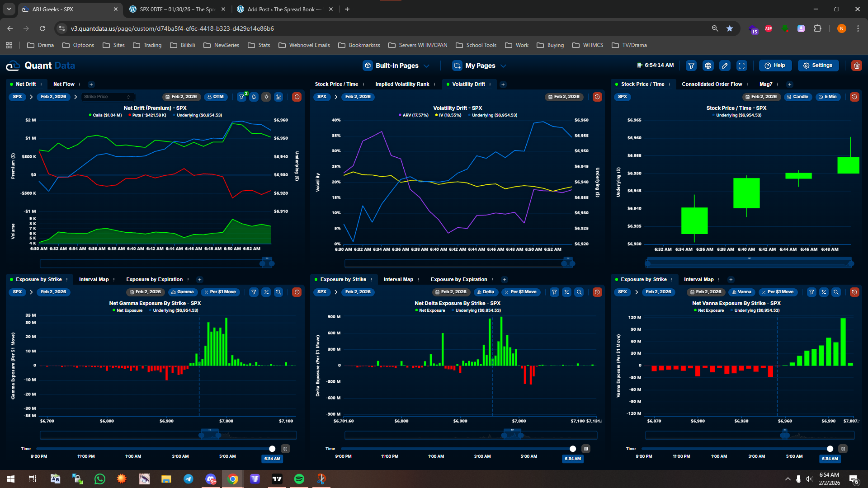Click the pencil edit page icon

pos(725,66)
